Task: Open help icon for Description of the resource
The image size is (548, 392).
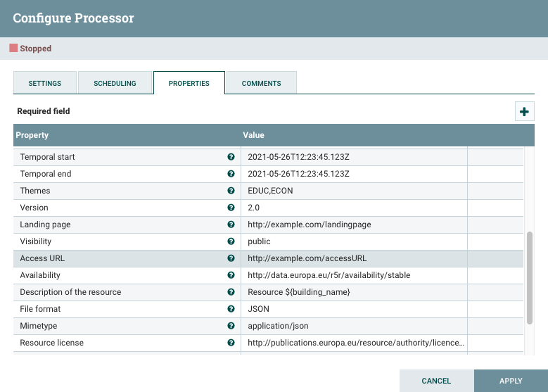Action: pos(231,292)
